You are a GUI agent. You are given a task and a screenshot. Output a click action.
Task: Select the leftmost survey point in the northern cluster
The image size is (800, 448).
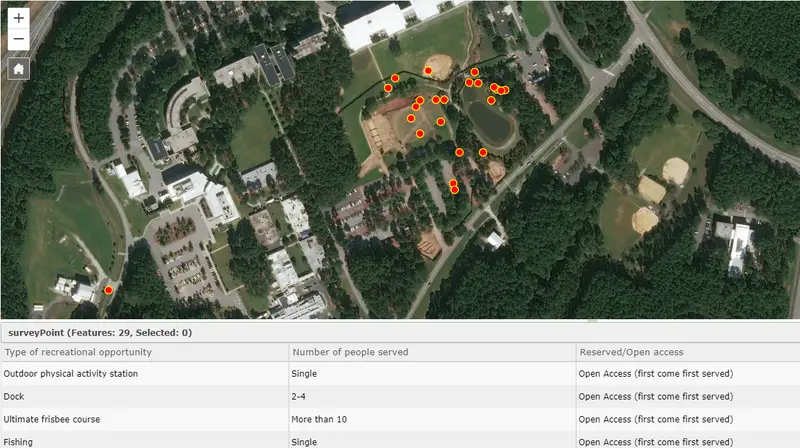[x=388, y=88]
